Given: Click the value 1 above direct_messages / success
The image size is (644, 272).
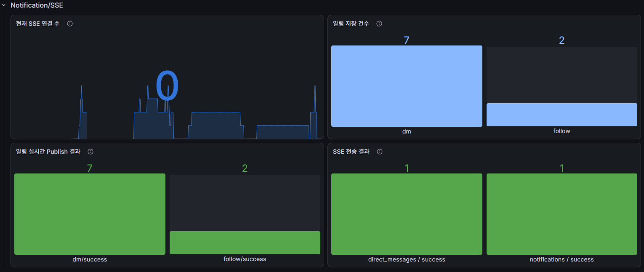Looking at the screenshot, I should point(407,168).
